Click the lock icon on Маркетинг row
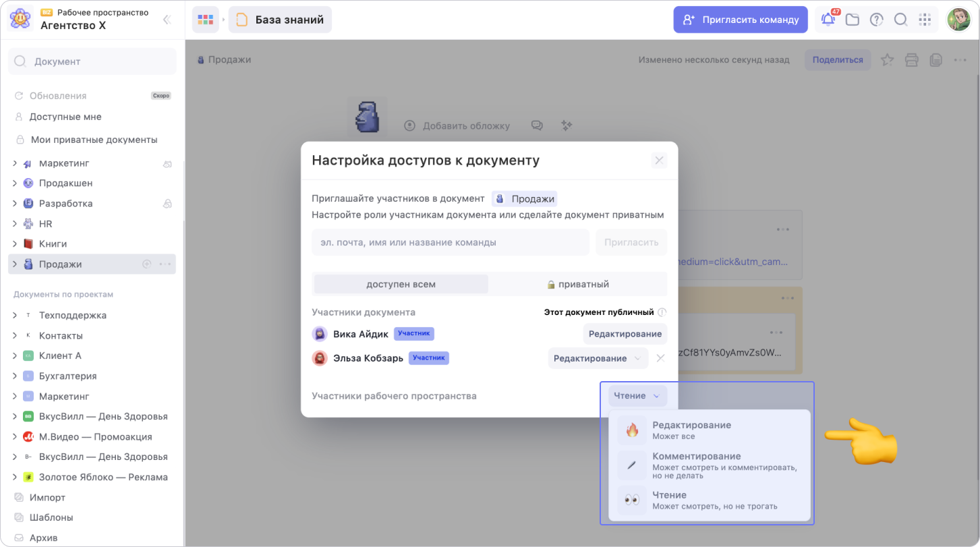 (167, 163)
